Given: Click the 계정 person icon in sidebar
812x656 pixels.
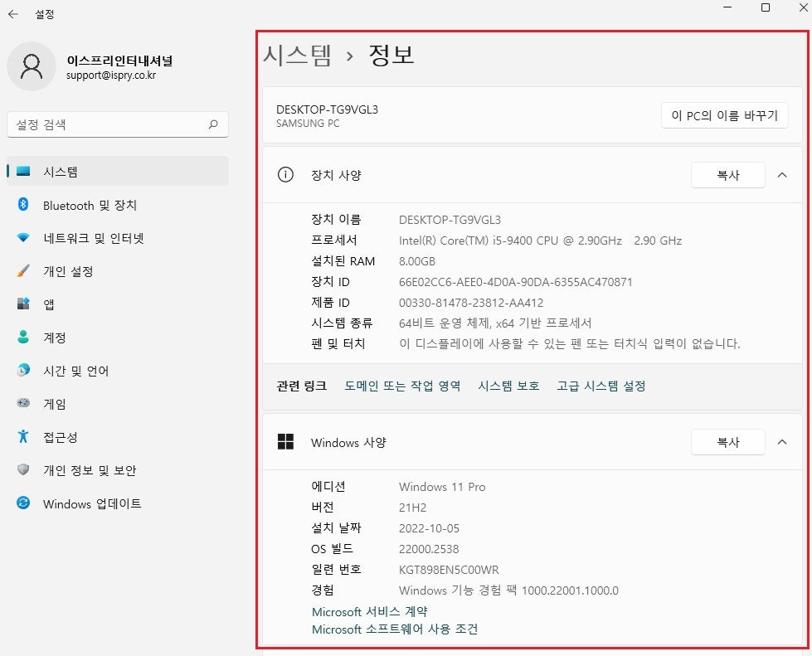Looking at the screenshot, I should click(23, 337).
